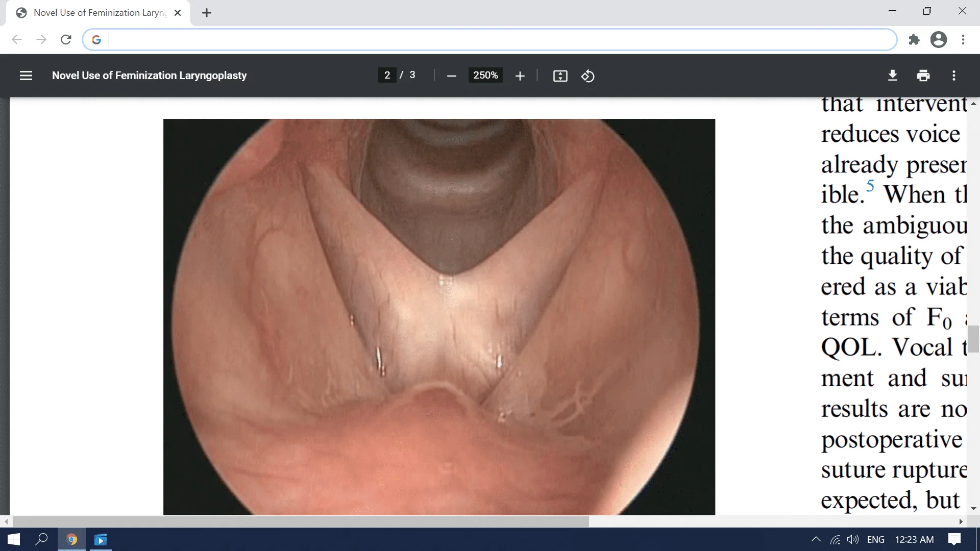The width and height of the screenshot is (980, 551).
Task: Open PDF viewer more actions menu
Action: (953, 76)
